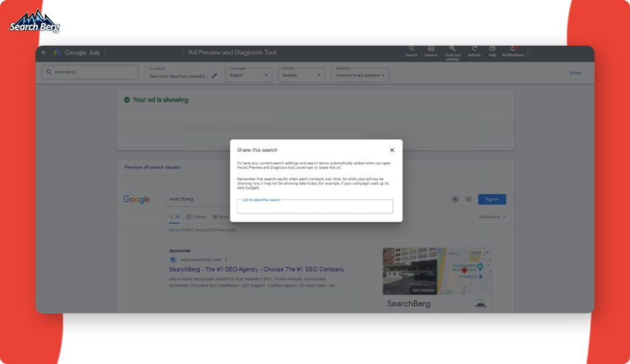Image resolution: width=630 pixels, height=364 pixels.
Task: Click the www.searchberg.com ad URL
Action: tap(201, 260)
